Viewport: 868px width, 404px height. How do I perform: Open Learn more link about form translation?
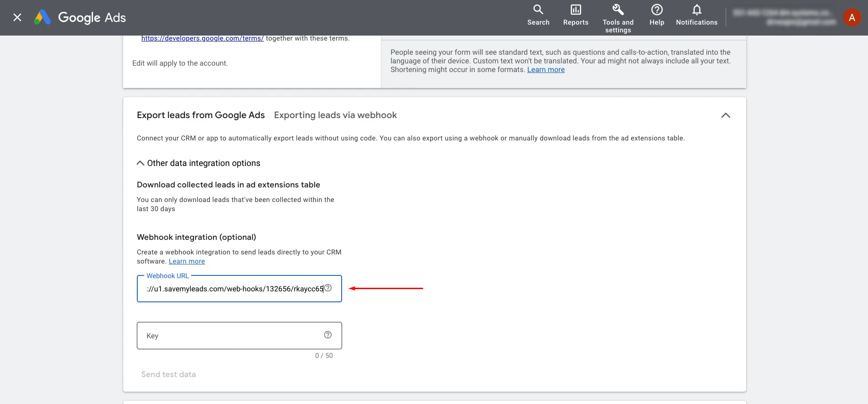546,70
